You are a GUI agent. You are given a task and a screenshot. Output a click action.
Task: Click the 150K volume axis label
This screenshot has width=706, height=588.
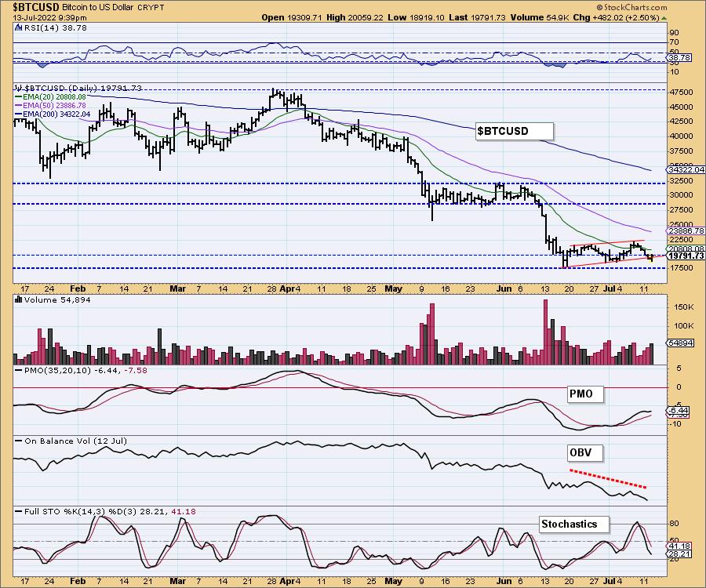pyautogui.click(x=684, y=307)
